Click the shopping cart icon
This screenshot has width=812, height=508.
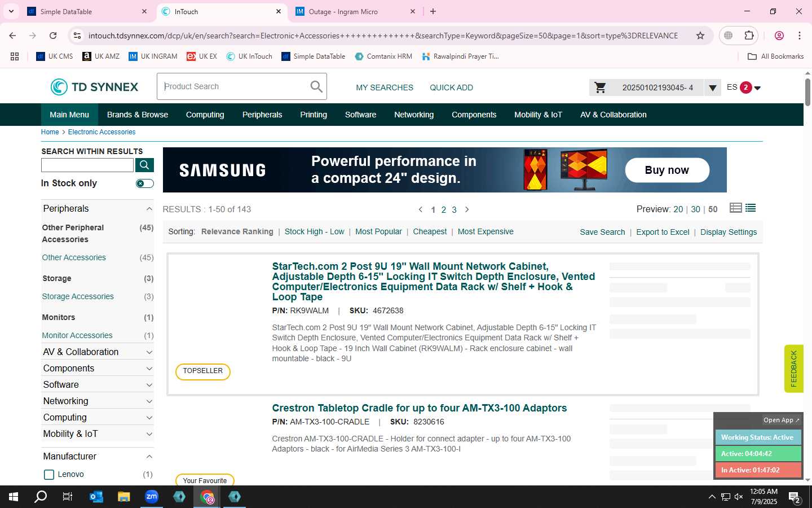coord(601,87)
